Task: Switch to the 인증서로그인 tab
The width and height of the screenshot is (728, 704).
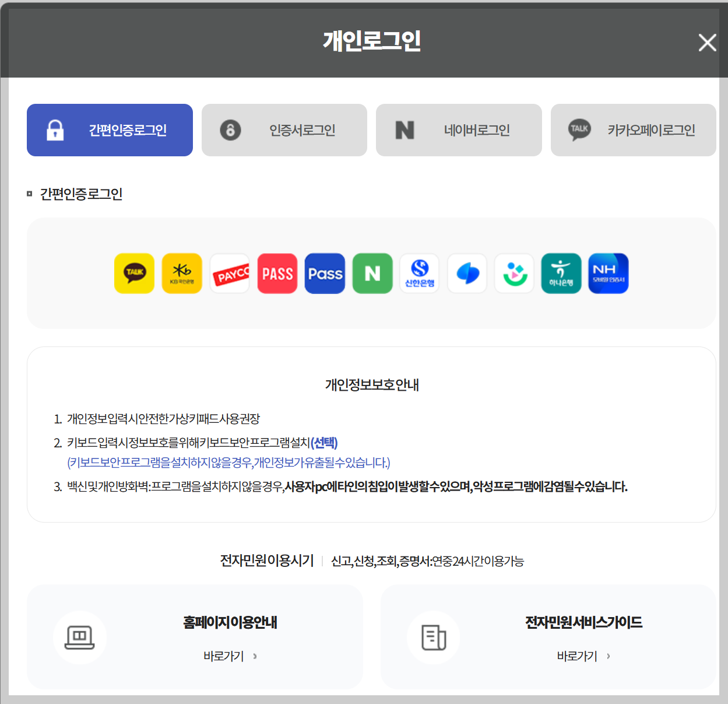Action: point(284,129)
